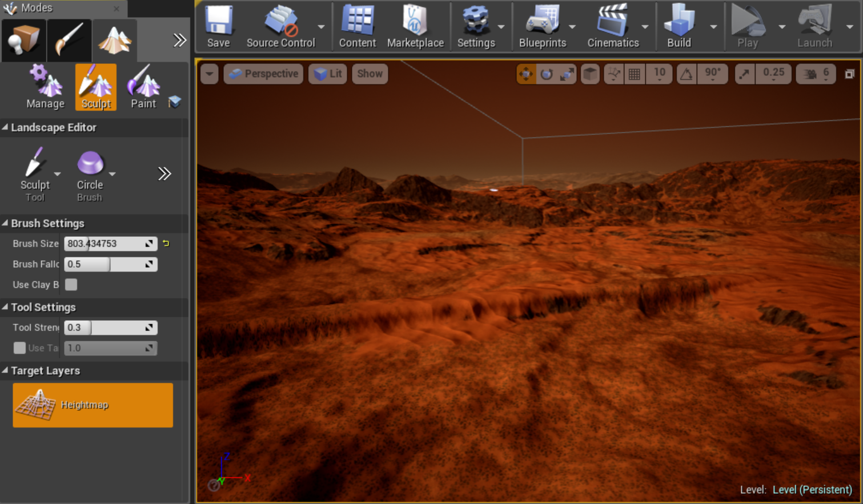
Task: Collapse the Brush Settings section
Action: point(5,223)
